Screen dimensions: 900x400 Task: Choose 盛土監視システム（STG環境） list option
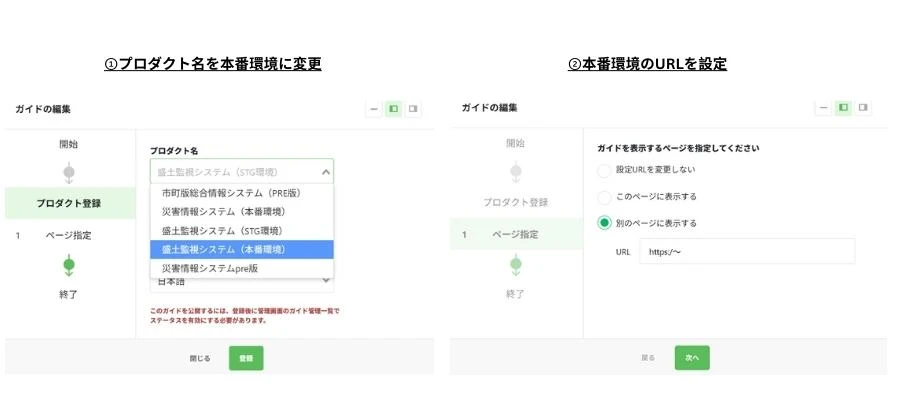click(x=242, y=231)
